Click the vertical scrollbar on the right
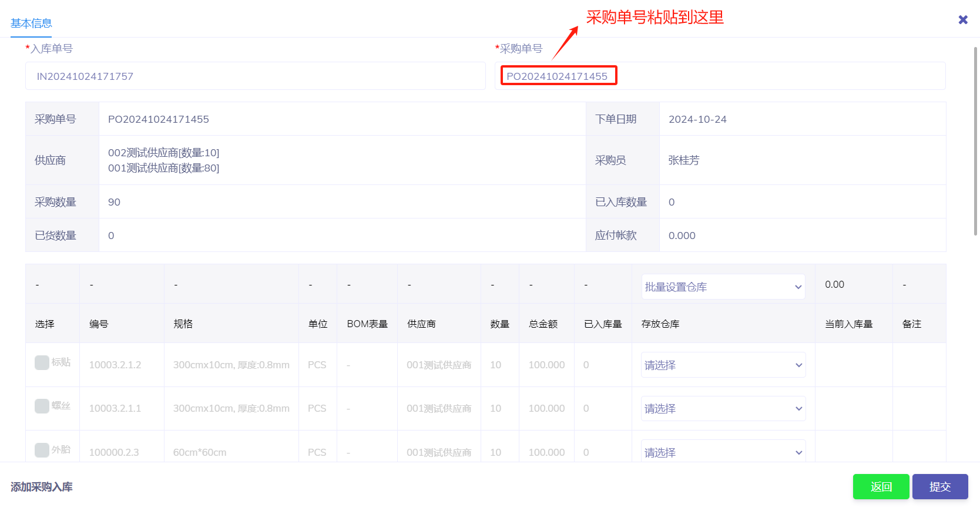Image resolution: width=980 pixels, height=511 pixels. 975,141
